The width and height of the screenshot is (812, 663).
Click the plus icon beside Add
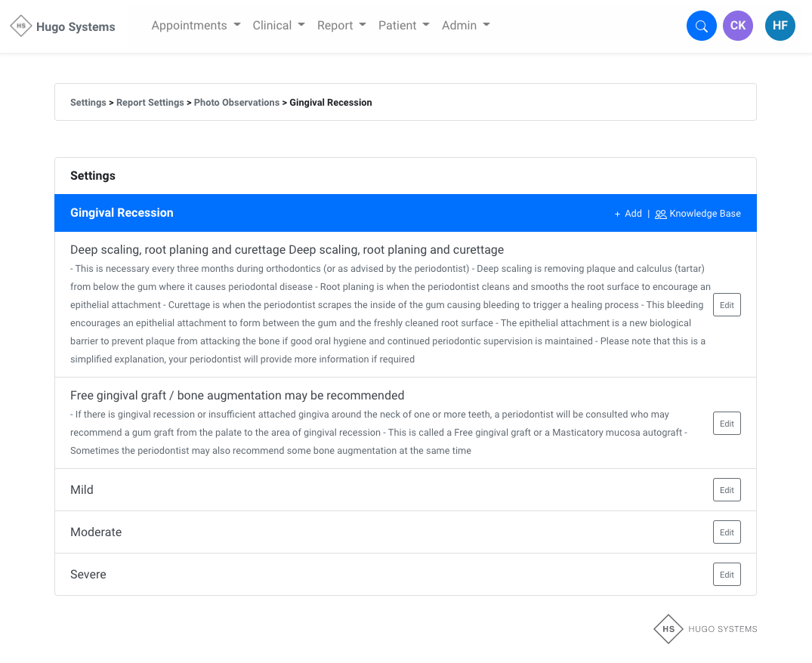point(617,214)
